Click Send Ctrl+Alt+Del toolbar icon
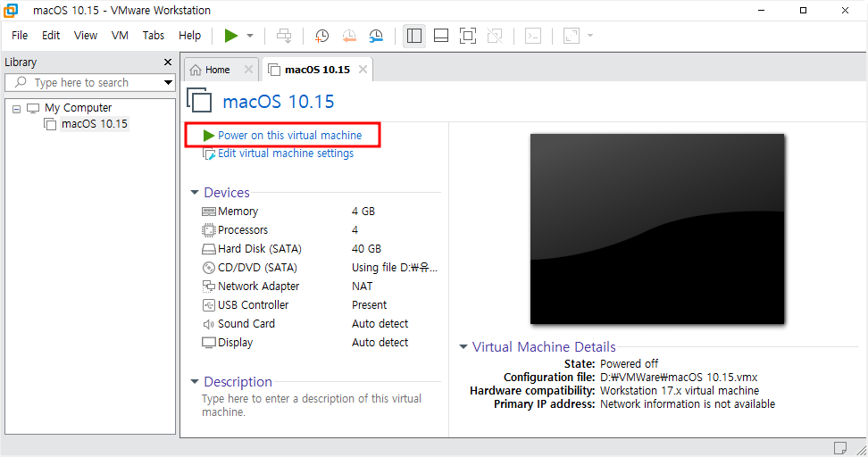868x457 pixels. 284,36
